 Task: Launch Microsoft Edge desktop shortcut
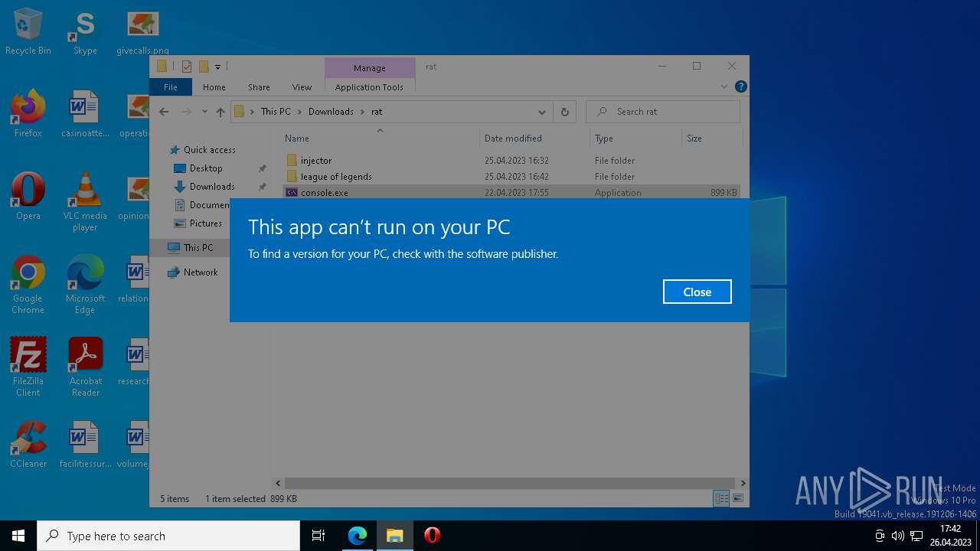point(85,285)
